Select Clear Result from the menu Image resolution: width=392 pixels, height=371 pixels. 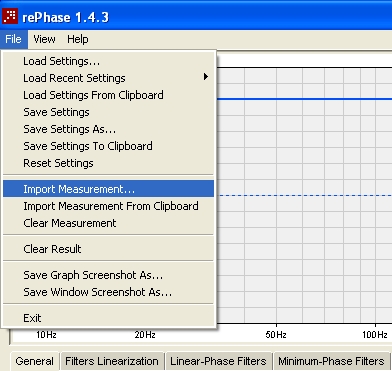point(108,249)
